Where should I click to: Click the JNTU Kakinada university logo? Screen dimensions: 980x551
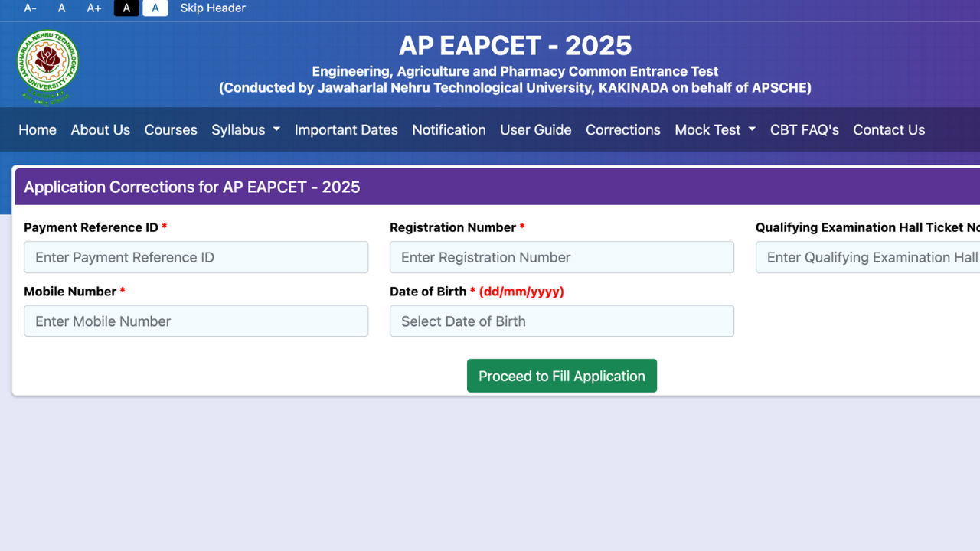click(47, 67)
